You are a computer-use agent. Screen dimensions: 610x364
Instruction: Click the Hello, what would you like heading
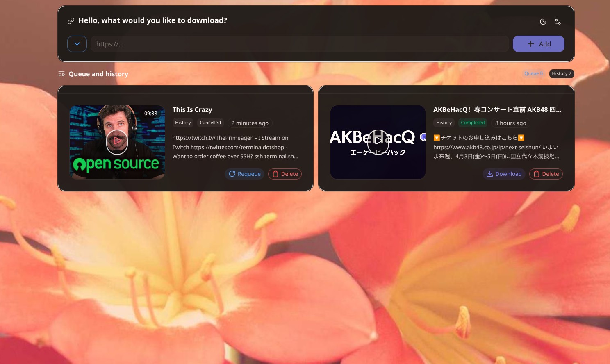[152, 20]
